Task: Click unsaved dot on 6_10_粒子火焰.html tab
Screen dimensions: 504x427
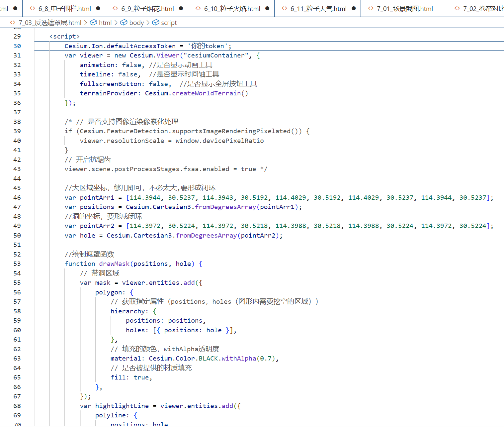Action: click(x=267, y=8)
